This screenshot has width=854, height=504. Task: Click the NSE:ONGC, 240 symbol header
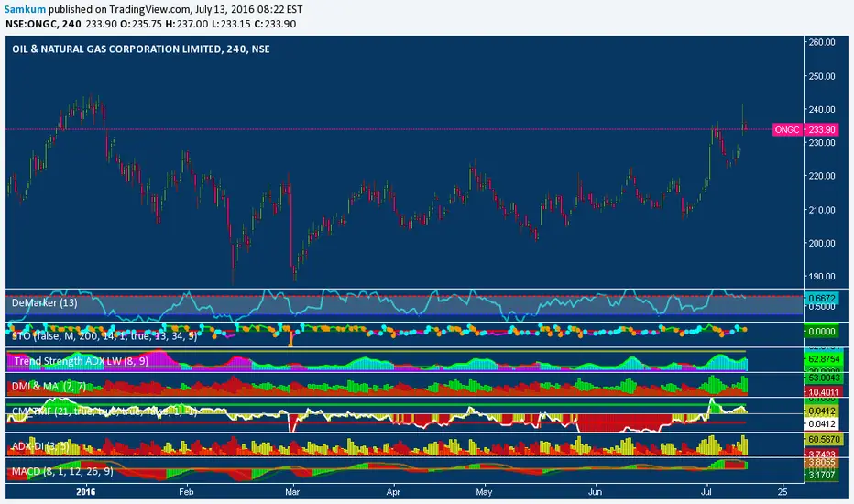pyautogui.click(x=44, y=24)
